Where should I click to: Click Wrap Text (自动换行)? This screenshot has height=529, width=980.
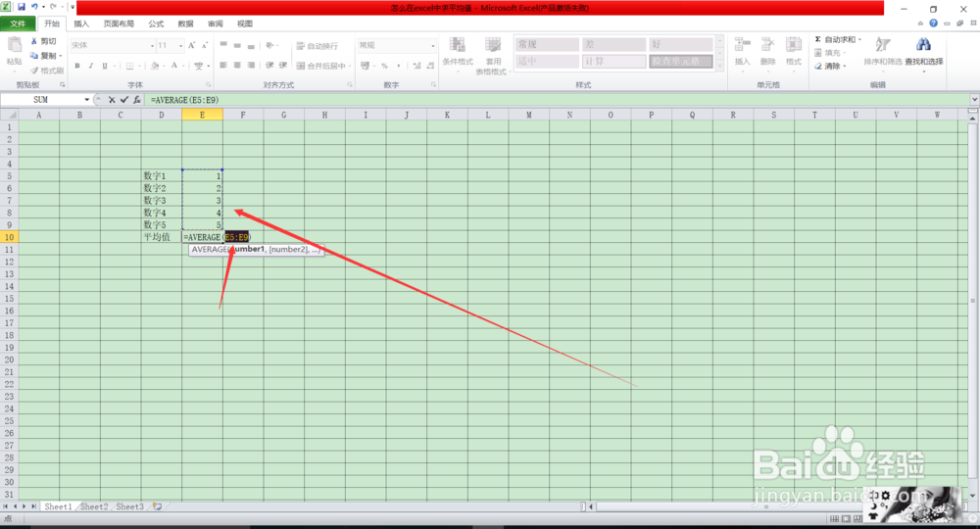click(318, 46)
